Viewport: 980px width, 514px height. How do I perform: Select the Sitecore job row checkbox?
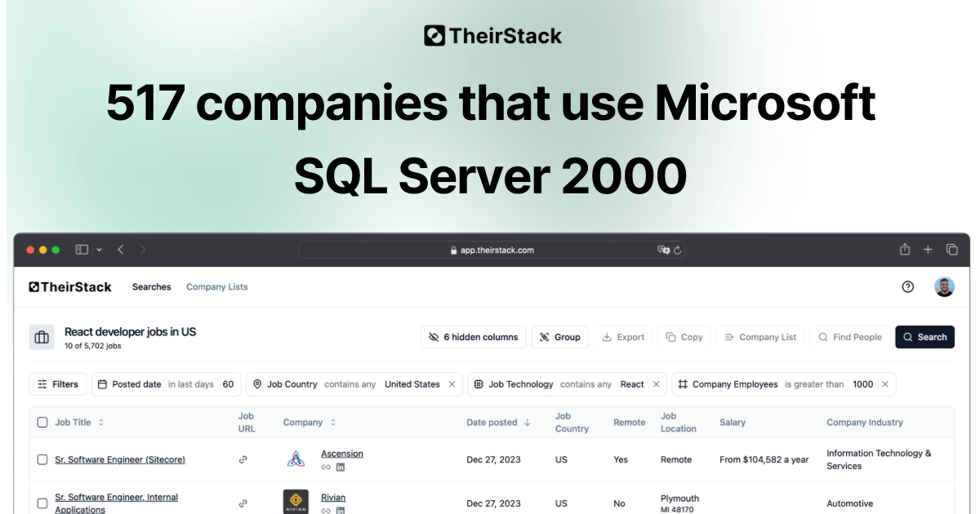click(x=42, y=460)
